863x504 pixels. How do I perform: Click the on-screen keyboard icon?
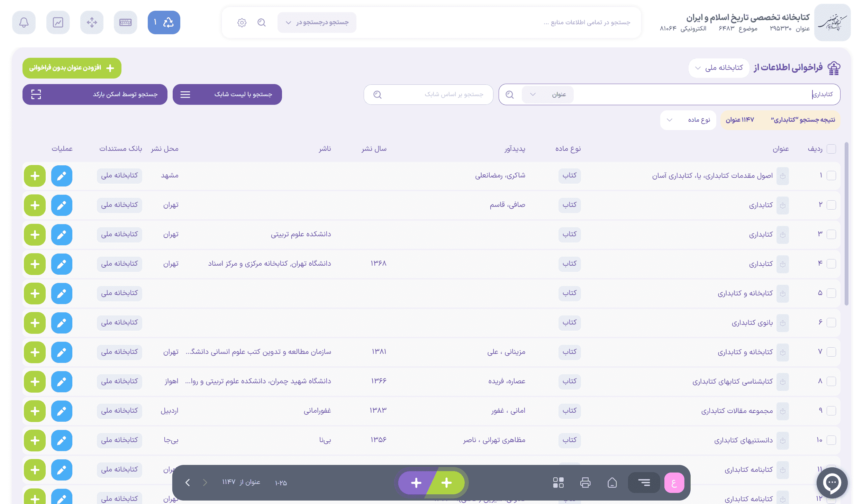125,22
